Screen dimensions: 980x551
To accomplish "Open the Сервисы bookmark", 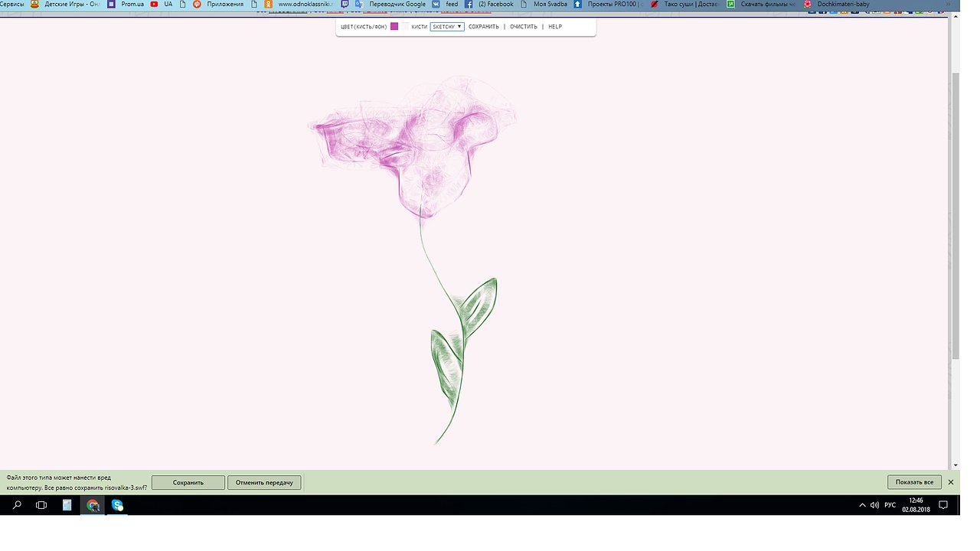I will 11,4.
